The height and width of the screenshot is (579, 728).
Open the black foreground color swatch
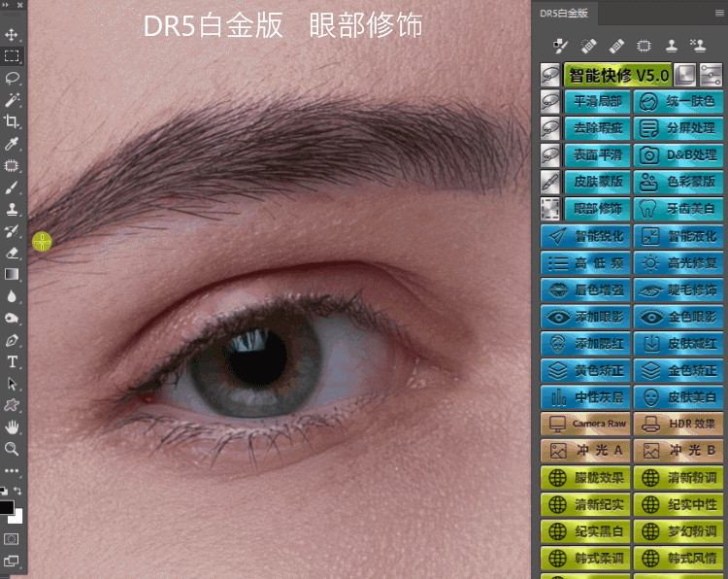(8, 507)
